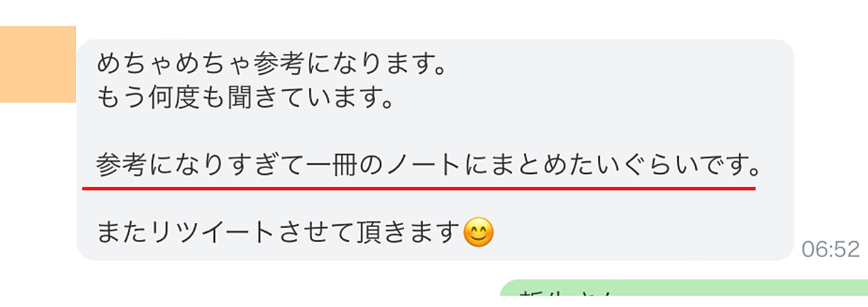Select the text 頂きます before the emoji
Viewport: 868px width, 307px height.
406,233
